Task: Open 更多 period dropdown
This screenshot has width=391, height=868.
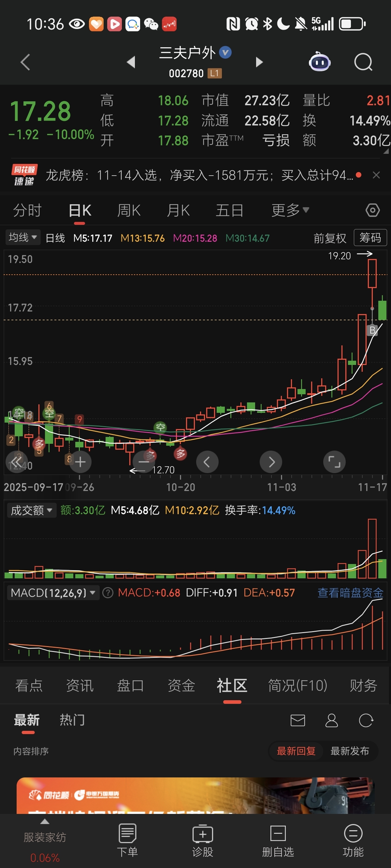Action: [290, 210]
